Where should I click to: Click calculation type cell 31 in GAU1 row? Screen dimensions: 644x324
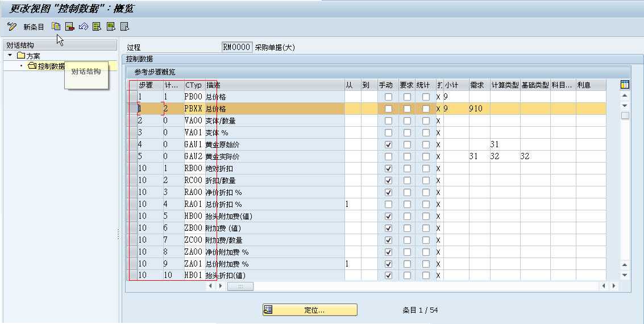tap(505, 144)
